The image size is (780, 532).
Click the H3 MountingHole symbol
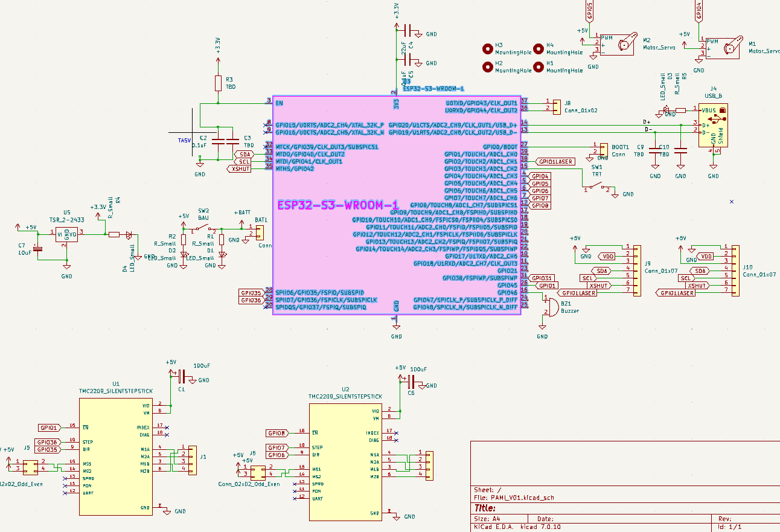488,48
